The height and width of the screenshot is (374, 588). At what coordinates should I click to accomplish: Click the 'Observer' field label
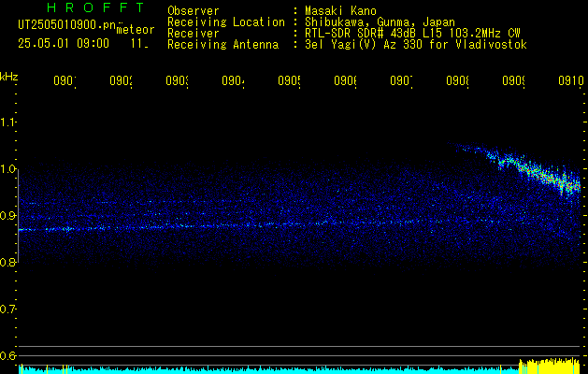point(194,10)
